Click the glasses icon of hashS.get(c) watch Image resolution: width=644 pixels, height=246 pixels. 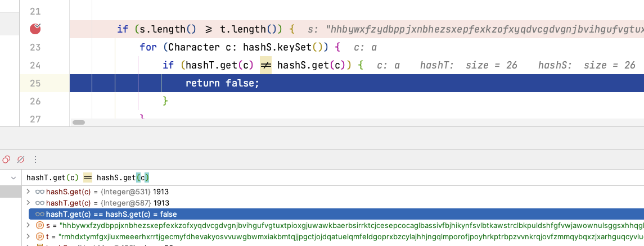pyautogui.click(x=40, y=192)
